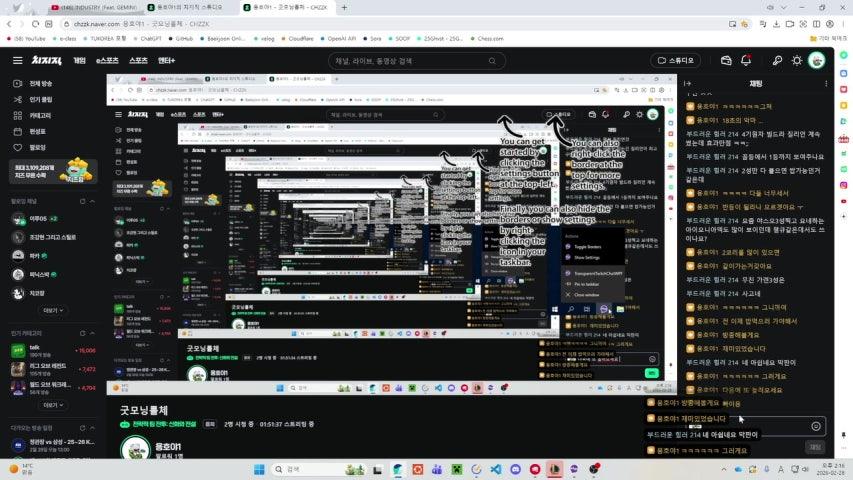853x480 pixels.
Task: Go back in browser history
Action: [x=9, y=24]
